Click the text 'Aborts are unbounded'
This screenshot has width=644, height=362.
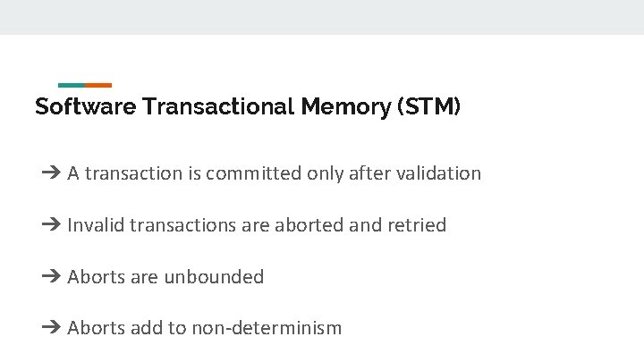tap(165, 276)
